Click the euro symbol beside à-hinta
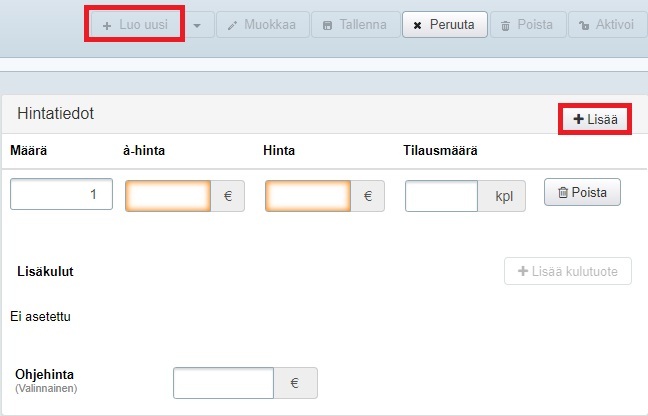Screen dimensions: 648x416 coord(228,196)
